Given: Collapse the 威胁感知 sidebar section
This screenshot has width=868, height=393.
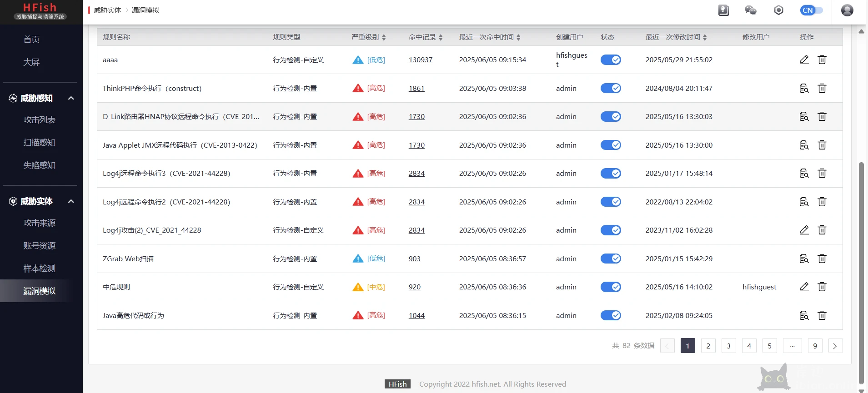Looking at the screenshot, I should tap(71, 98).
